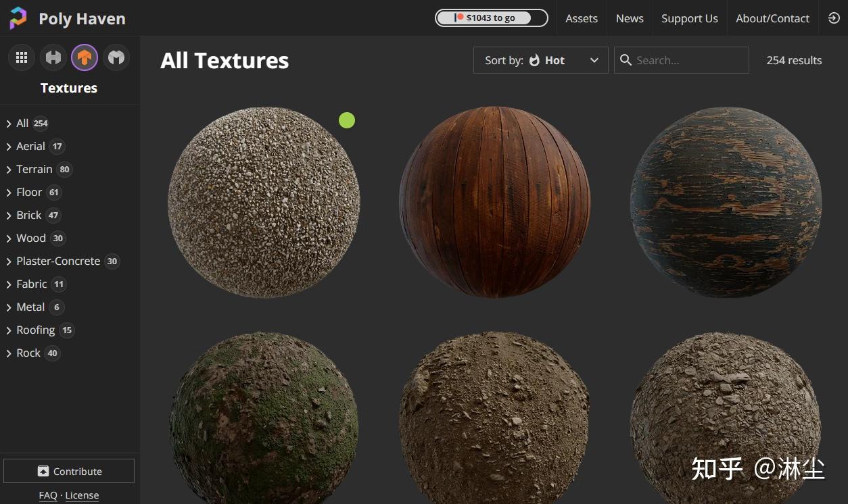The height and width of the screenshot is (504, 848).
Task: Expand the Brick category chevron
Action: click(x=9, y=216)
